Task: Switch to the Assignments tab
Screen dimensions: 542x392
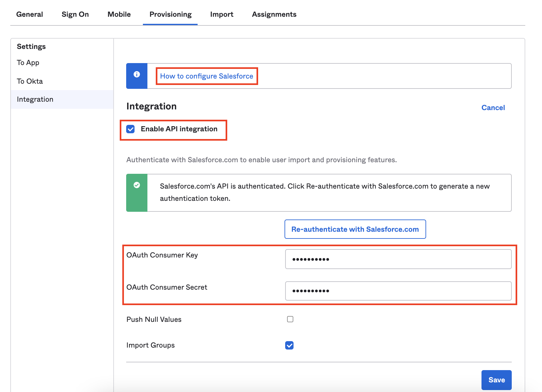Action: (274, 14)
